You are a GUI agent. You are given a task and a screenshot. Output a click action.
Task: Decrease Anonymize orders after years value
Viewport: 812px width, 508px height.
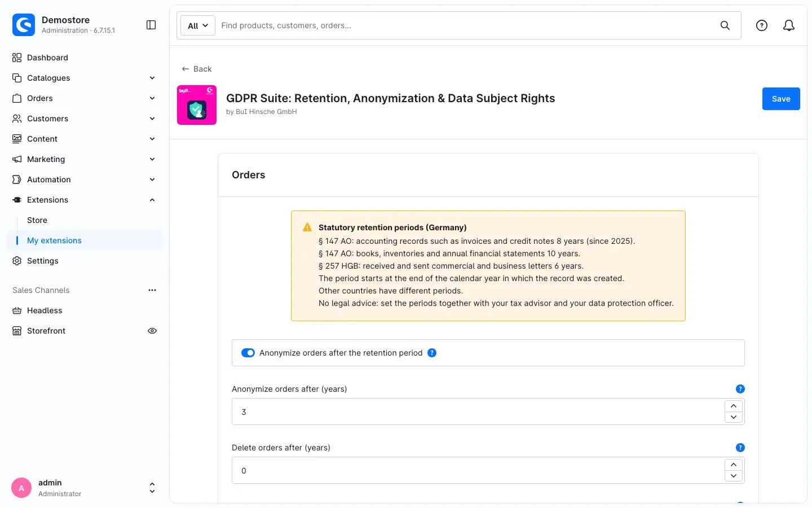click(x=734, y=418)
